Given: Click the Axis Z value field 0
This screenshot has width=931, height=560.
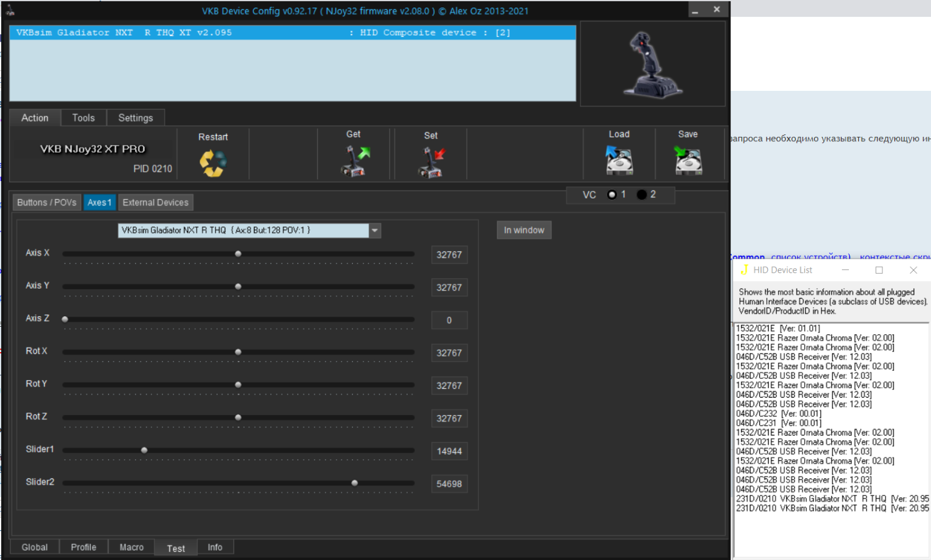Looking at the screenshot, I should click(449, 320).
